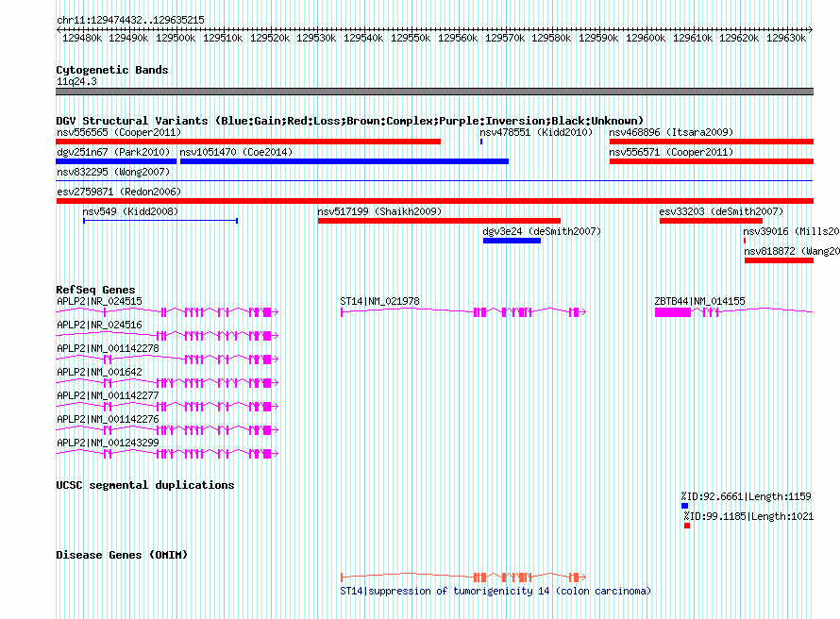840x619 pixels.
Task: Select the esv33203 (deSmith2007) label
Action: coord(721,211)
